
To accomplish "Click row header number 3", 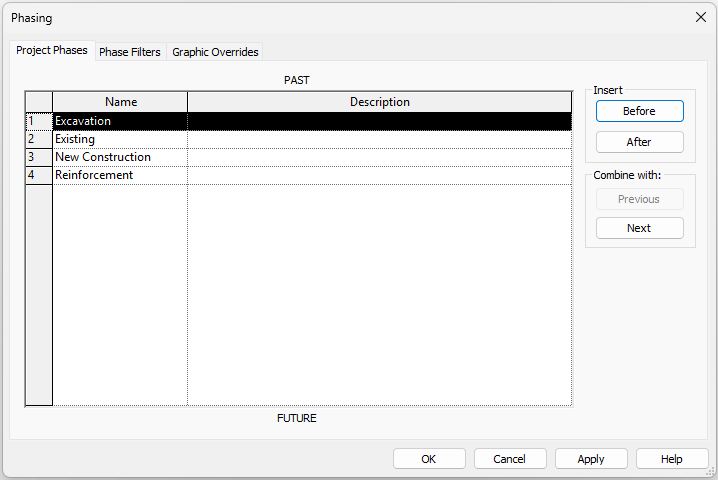I will pos(39,157).
